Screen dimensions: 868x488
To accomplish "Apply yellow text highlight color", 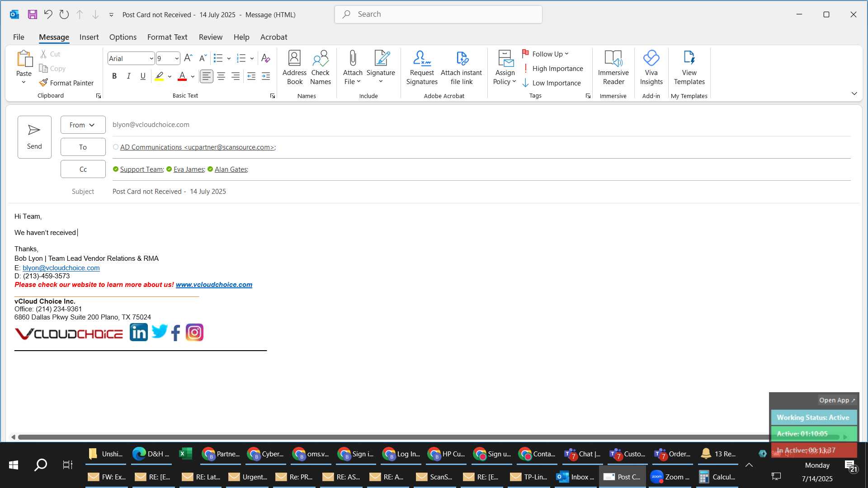I will click(x=159, y=76).
